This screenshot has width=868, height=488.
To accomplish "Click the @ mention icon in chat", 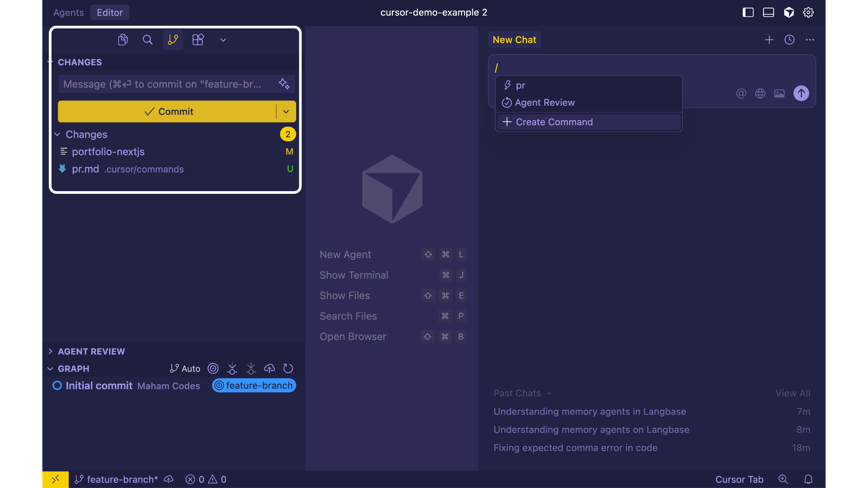I will [x=741, y=94].
